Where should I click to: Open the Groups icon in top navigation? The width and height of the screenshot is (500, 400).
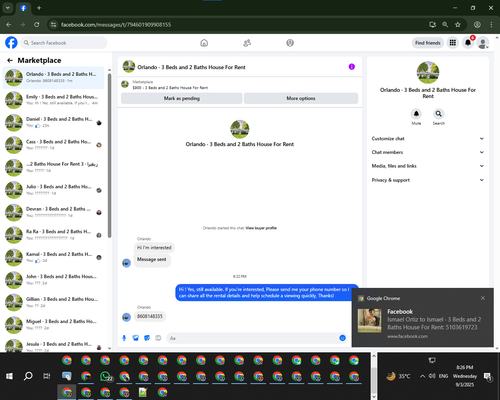coord(290,43)
